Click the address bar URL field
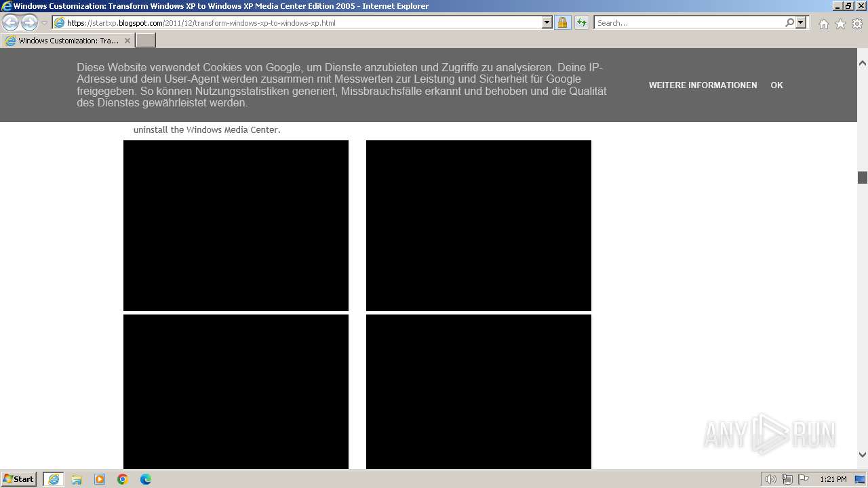The height and width of the screenshot is (488, 868). pos(297,23)
